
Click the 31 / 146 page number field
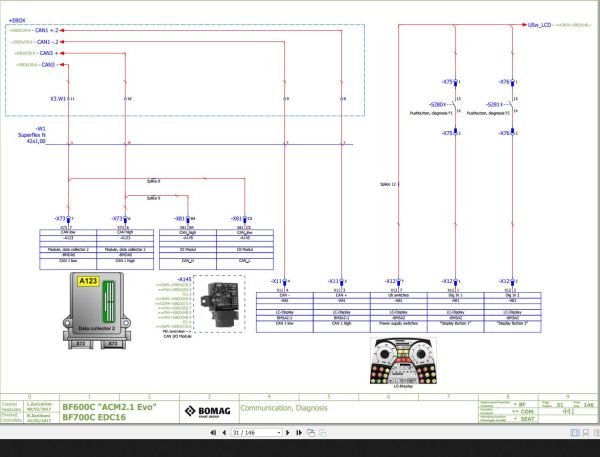coord(254,433)
